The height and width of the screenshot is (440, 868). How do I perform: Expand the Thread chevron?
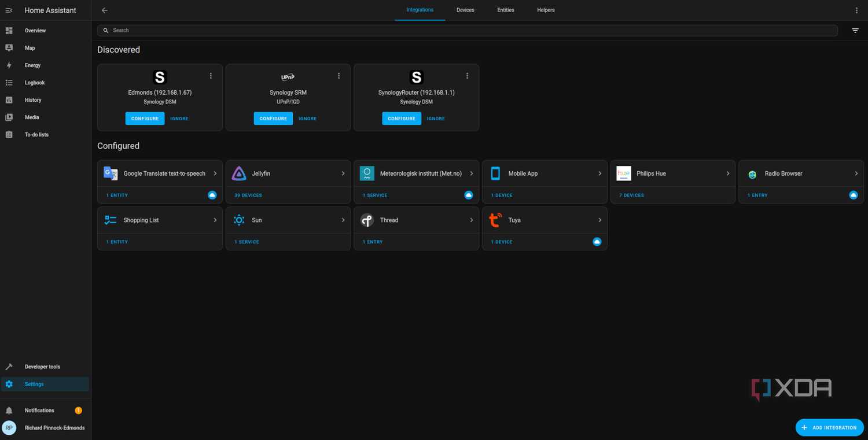(472, 220)
